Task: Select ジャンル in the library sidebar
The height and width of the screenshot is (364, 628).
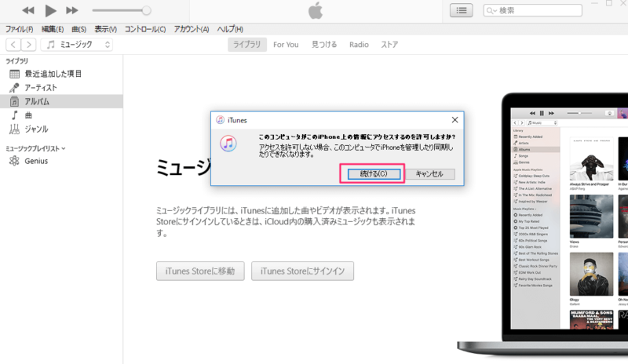Action: [x=36, y=129]
